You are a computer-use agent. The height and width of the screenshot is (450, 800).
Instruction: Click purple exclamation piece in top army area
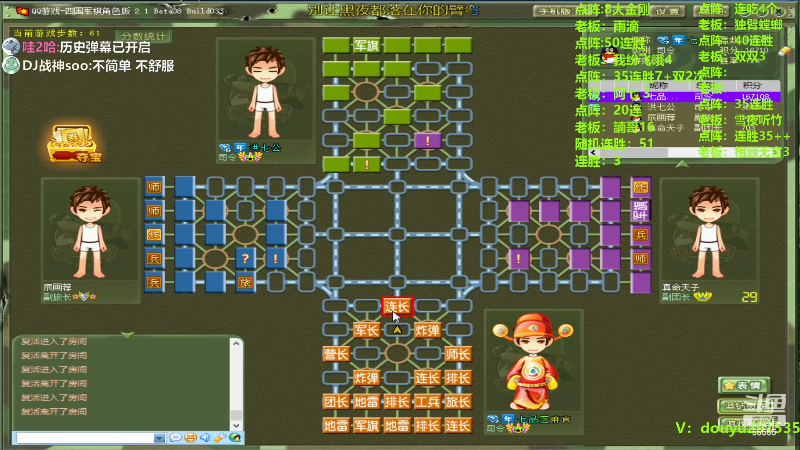click(428, 140)
